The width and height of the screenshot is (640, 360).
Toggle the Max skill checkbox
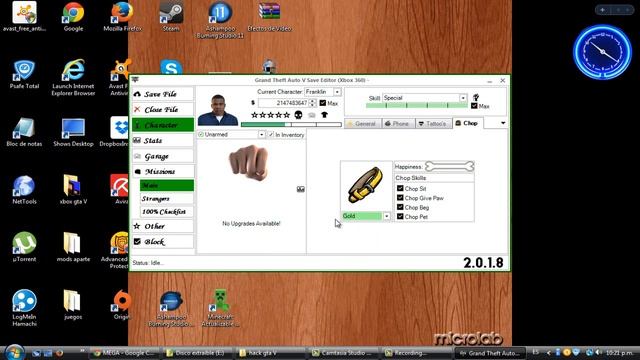(x=474, y=106)
